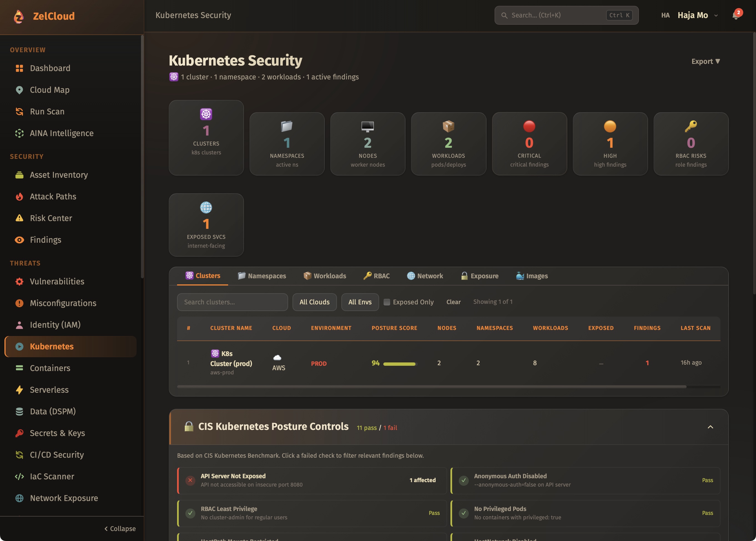The width and height of the screenshot is (756, 541).
Task: Collapse the CIS Kubernetes Posture Controls section
Action: pyautogui.click(x=710, y=427)
